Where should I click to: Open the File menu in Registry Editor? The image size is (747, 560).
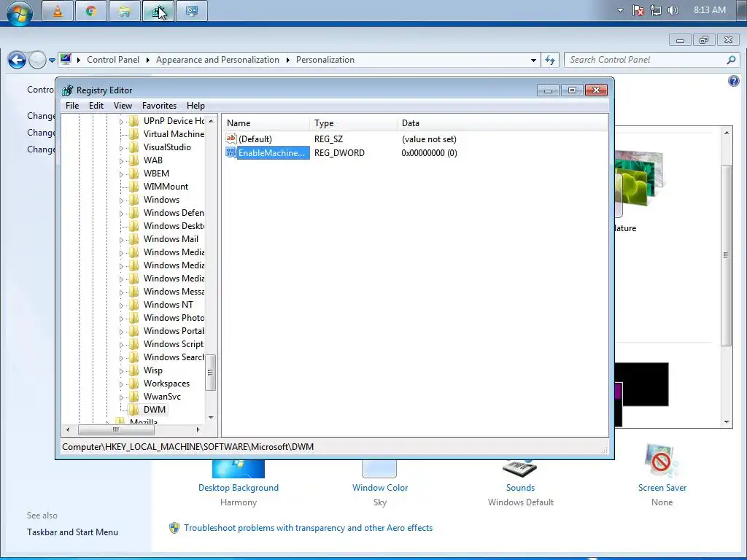coord(72,106)
